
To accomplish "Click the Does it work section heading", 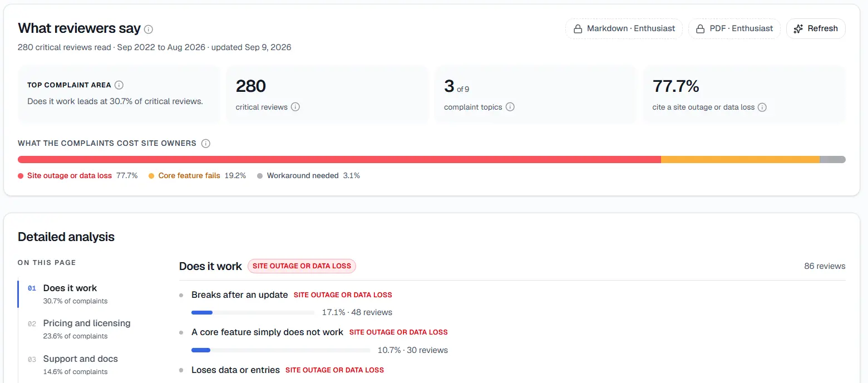I will pos(210,266).
